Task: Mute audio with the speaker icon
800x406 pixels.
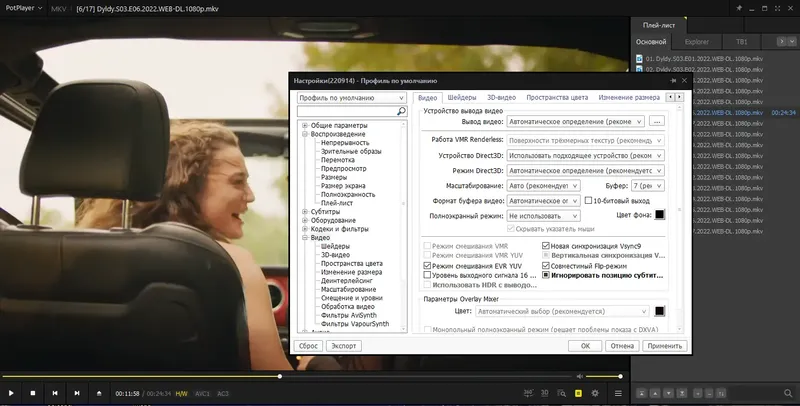Action: point(580,376)
